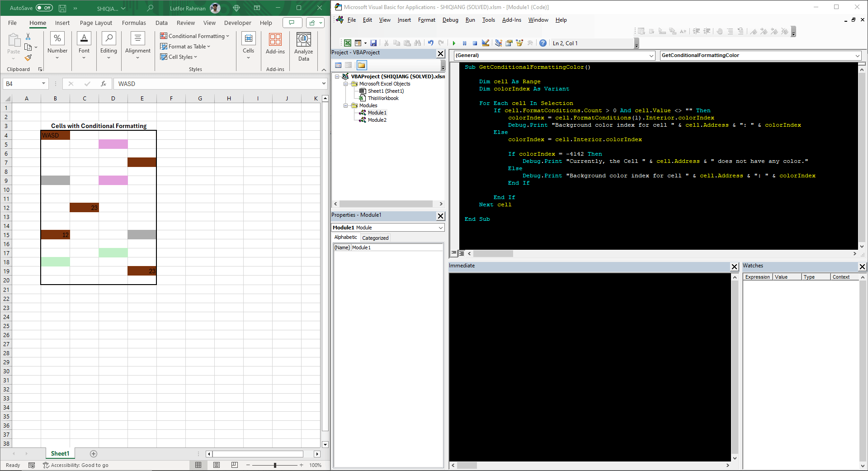Open VBA Help question mark icon
Image resolution: width=868 pixels, height=471 pixels.
point(543,43)
